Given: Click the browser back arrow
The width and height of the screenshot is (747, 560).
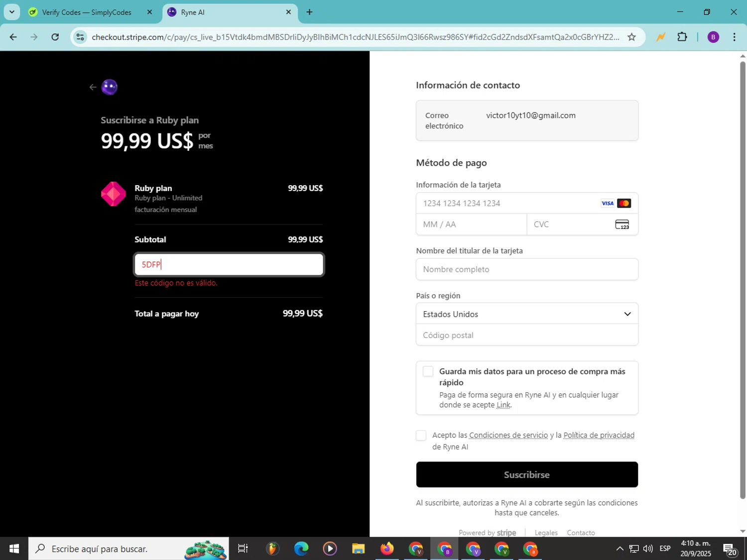Looking at the screenshot, I should pyautogui.click(x=13, y=37).
